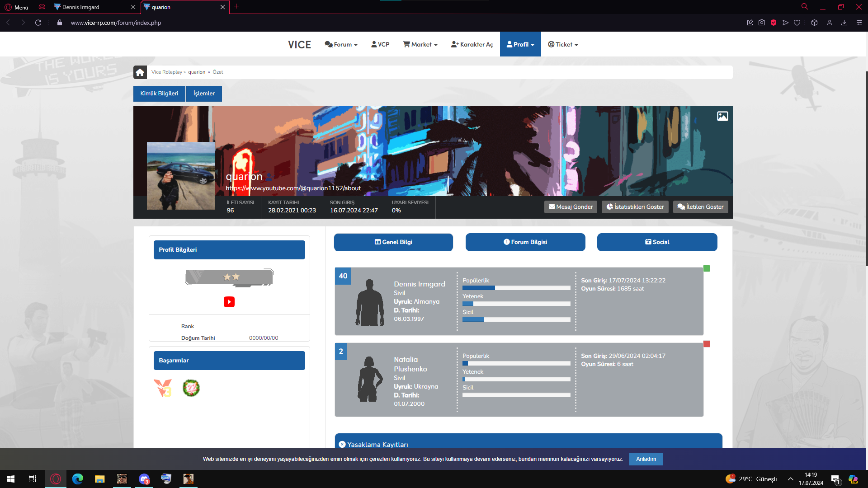The height and width of the screenshot is (488, 868).
Task: Click the Mesaj Gönder button
Action: (571, 207)
